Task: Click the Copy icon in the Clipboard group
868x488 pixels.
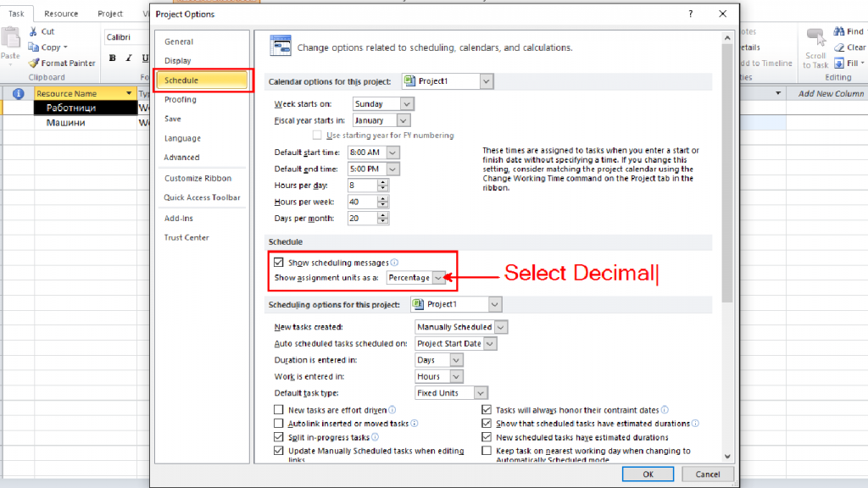Action: coord(34,47)
